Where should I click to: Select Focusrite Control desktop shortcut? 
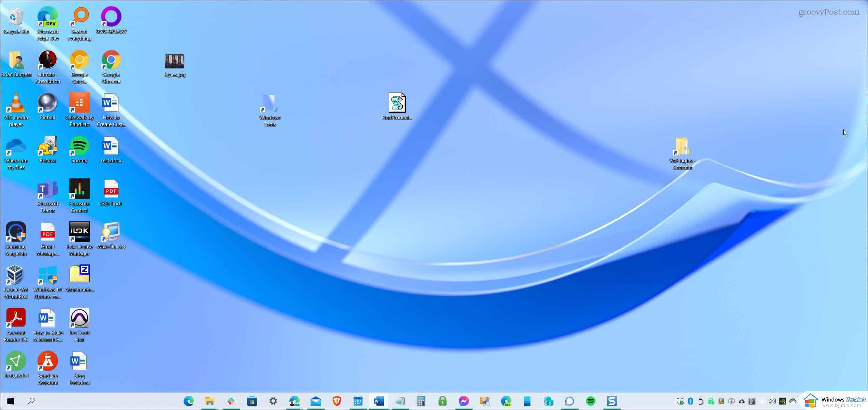click(x=79, y=196)
